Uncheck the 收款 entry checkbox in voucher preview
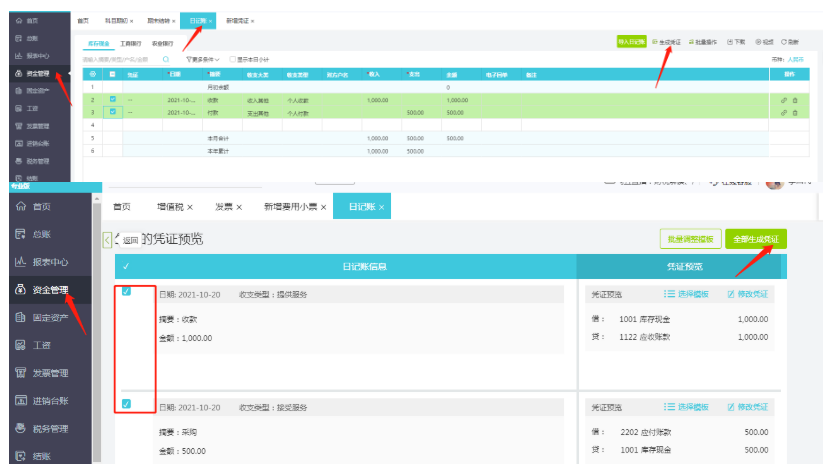This screenshot has height=464, width=823. click(126, 292)
